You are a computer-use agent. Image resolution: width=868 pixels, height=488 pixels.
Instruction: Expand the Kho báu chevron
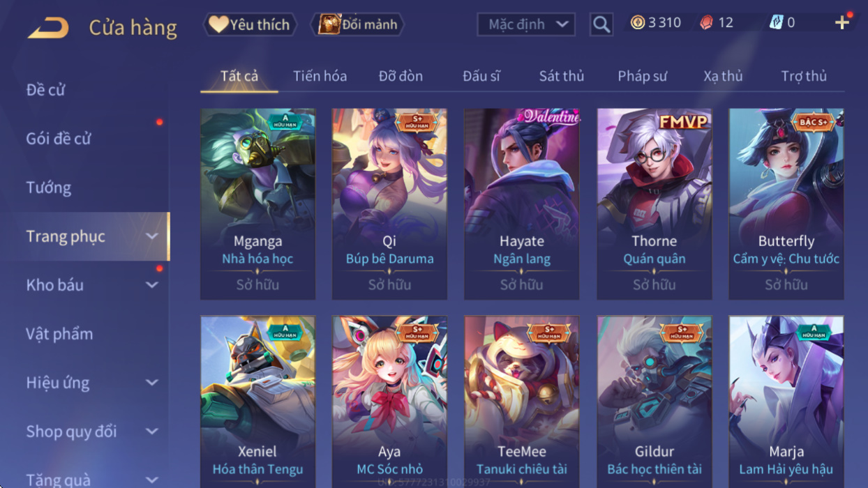151,285
